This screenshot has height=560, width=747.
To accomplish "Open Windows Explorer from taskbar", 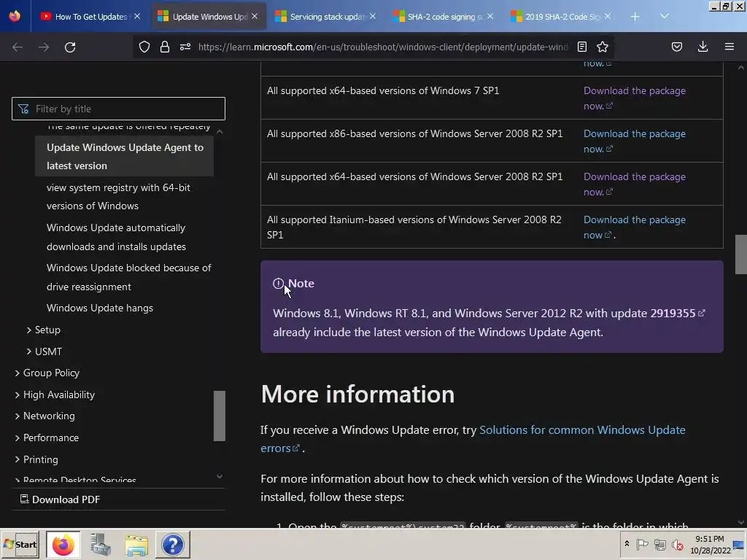I will (136, 544).
